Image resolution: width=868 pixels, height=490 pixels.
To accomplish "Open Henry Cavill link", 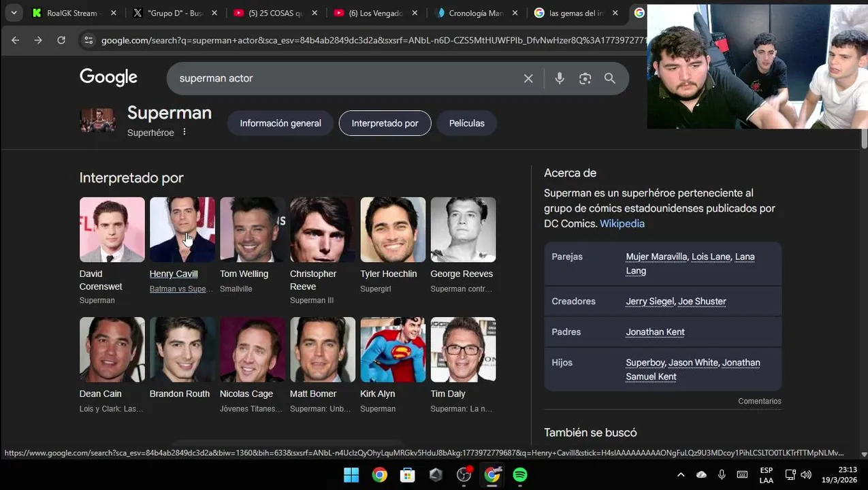I will 174,274.
